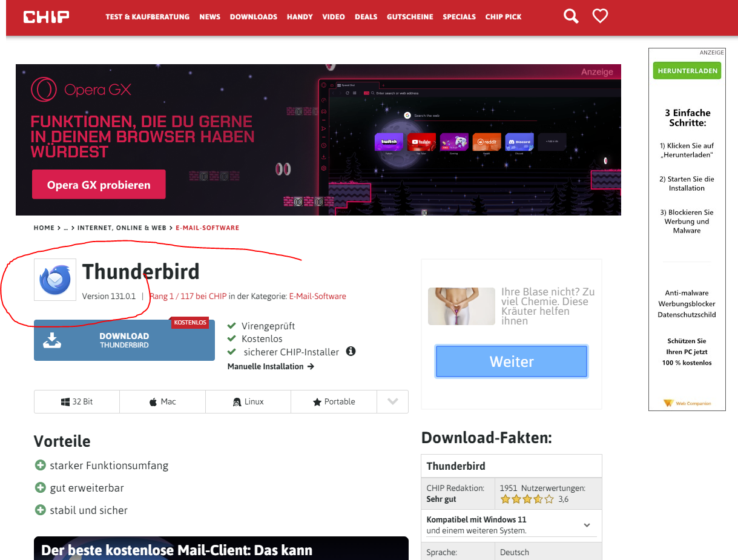The width and height of the screenshot is (738, 560).
Task: Click the breadcrumb ellipsis
Action: coord(66,228)
